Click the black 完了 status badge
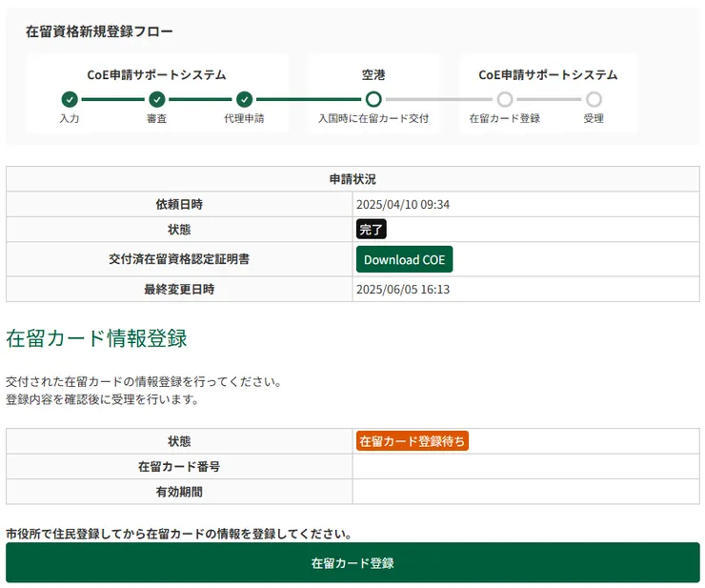 coord(371,229)
